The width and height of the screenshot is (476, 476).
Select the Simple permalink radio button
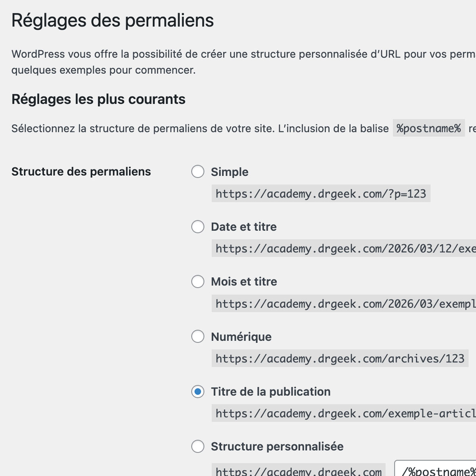[198, 172]
